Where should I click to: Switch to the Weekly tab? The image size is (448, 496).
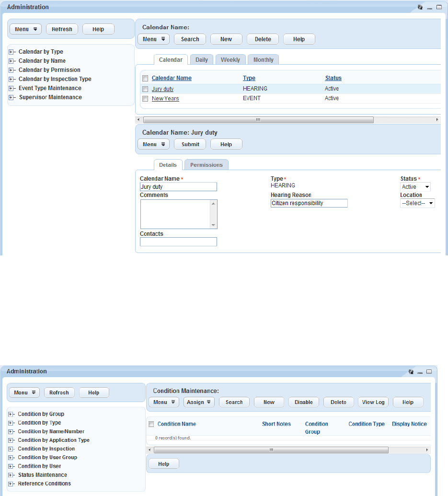click(x=230, y=60)
